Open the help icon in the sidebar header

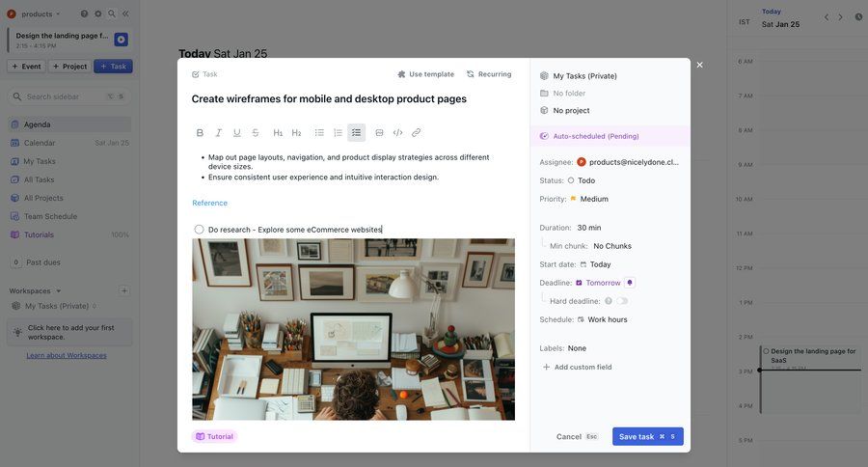[x=84, y=14]
